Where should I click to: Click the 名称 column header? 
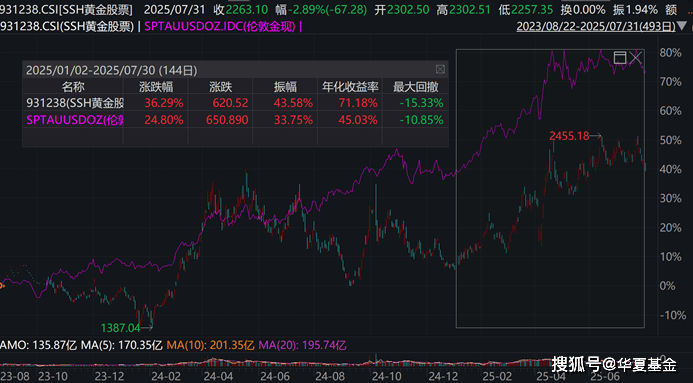[73, 87]
